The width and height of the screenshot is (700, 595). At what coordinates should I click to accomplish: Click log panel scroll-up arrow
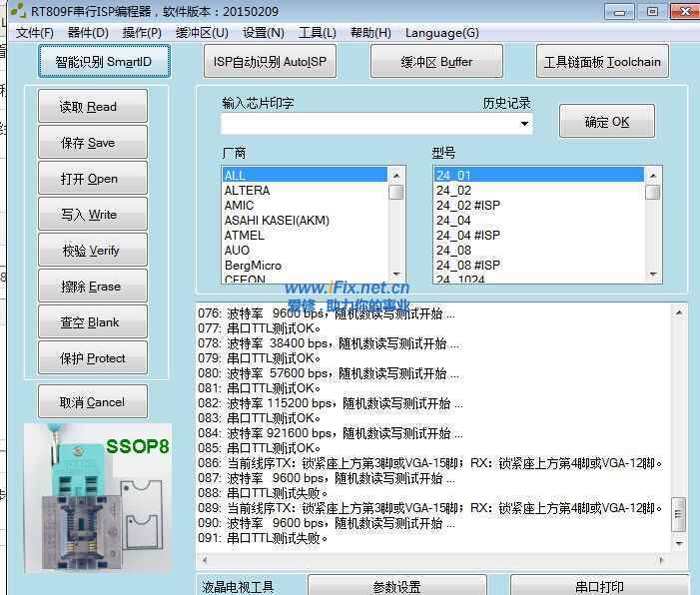click(x=679, y=312)
